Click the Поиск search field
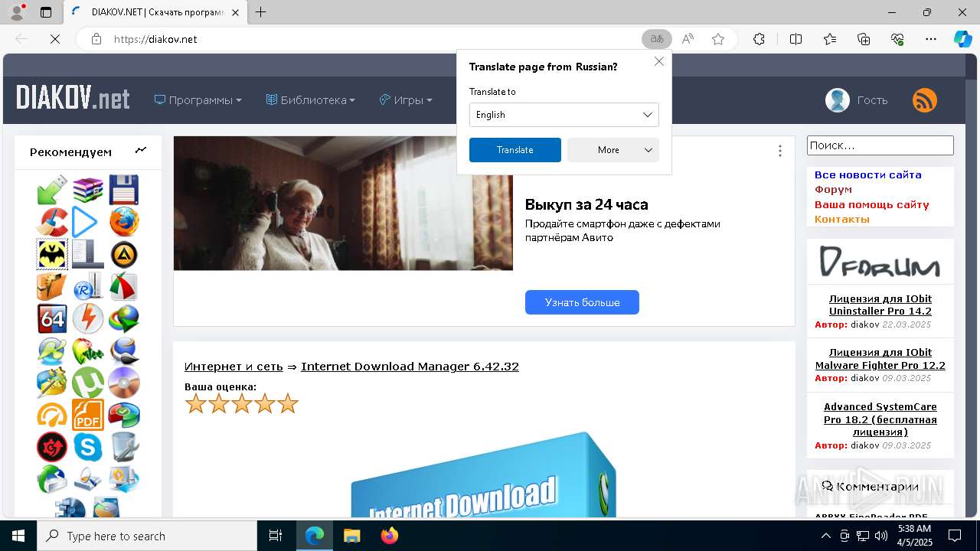The height and width of the screenshot is (551, 980). click(x=880, y=145)
